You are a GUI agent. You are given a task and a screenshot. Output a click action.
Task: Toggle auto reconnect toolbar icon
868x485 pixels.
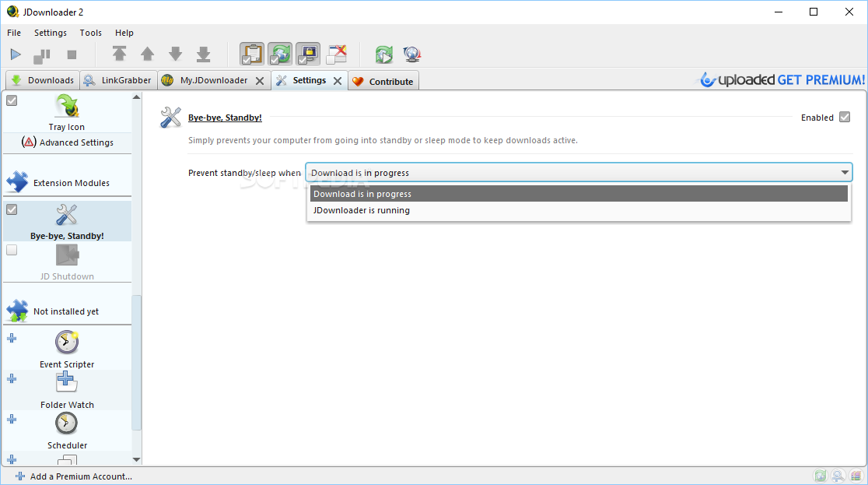[x=280, y=54]
